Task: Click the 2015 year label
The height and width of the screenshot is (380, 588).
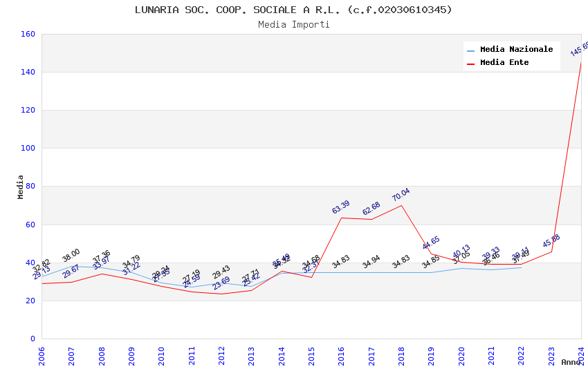Action: pos(311,356)
